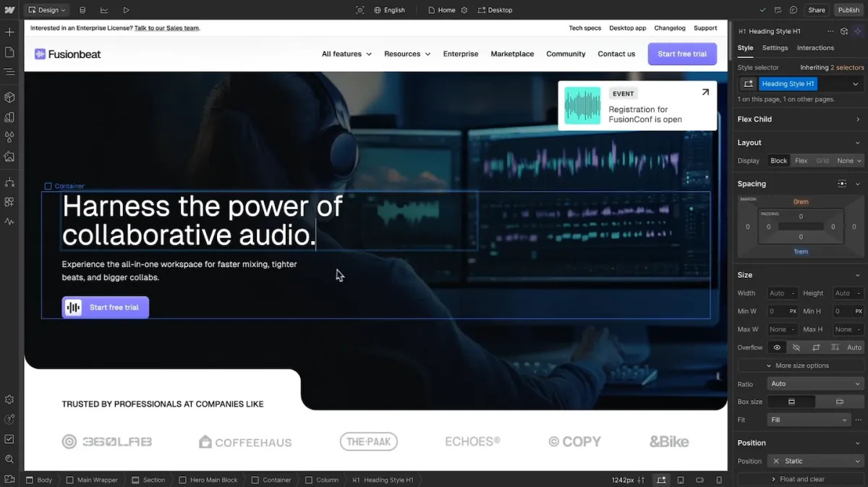Set Display to Flex
The width and height of the screenshot is (868, 487).
tap(801, 160)
